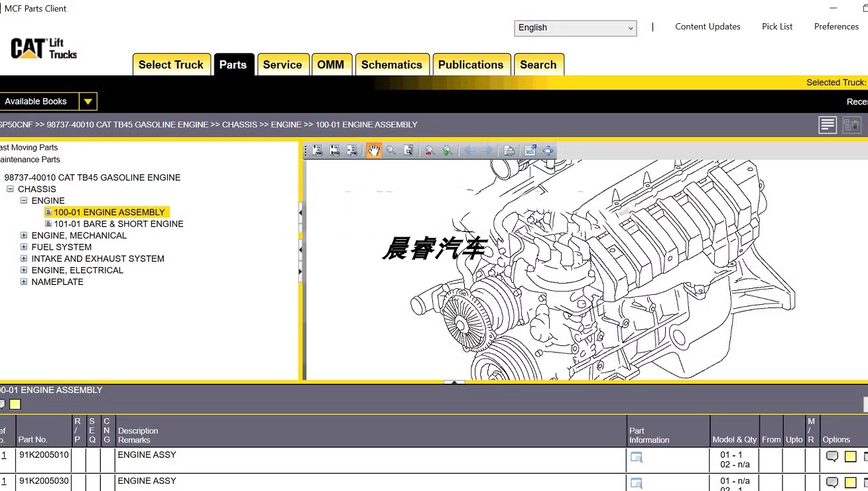Click the page icon beside 100-01 ENGINE ASSEMBLY
Screen dimensions: 868x491
point(48,212)
